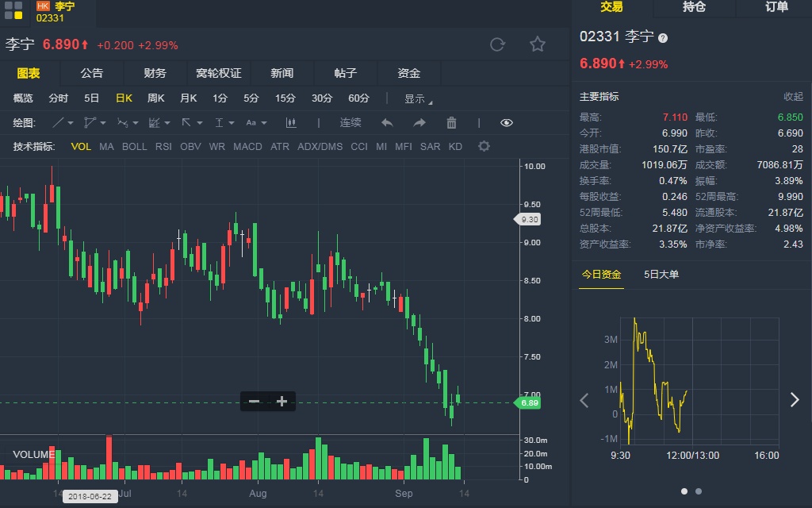Click the help icon beside 李宁

pyautogui.click(x=663, y=37)
